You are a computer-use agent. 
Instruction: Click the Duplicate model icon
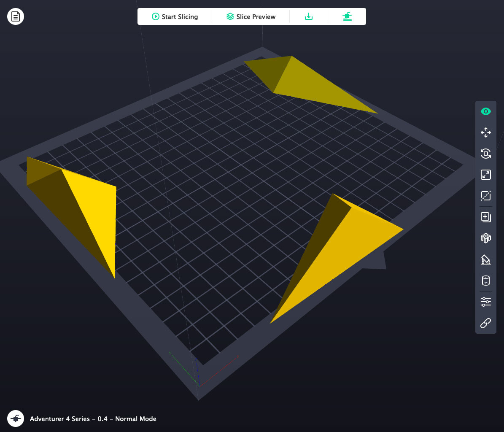(485, 217)
